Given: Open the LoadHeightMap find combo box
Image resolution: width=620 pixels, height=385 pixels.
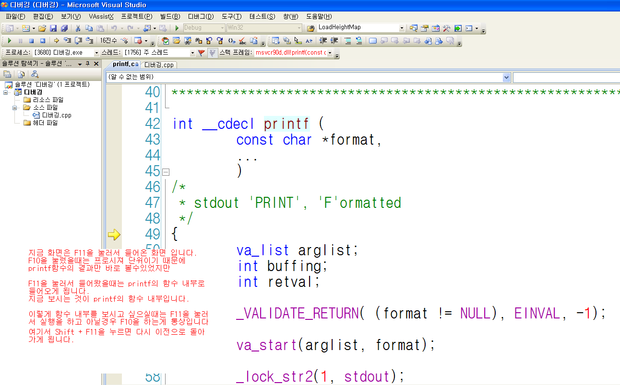Looking at the screenshot, I should pyautogui.click(x=401, y=28).
